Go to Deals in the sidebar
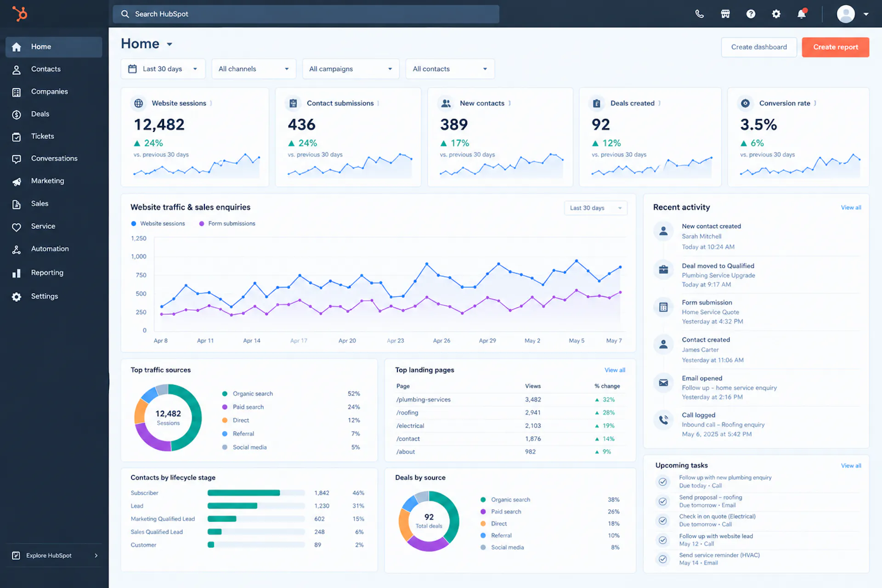 pos(54,114)
